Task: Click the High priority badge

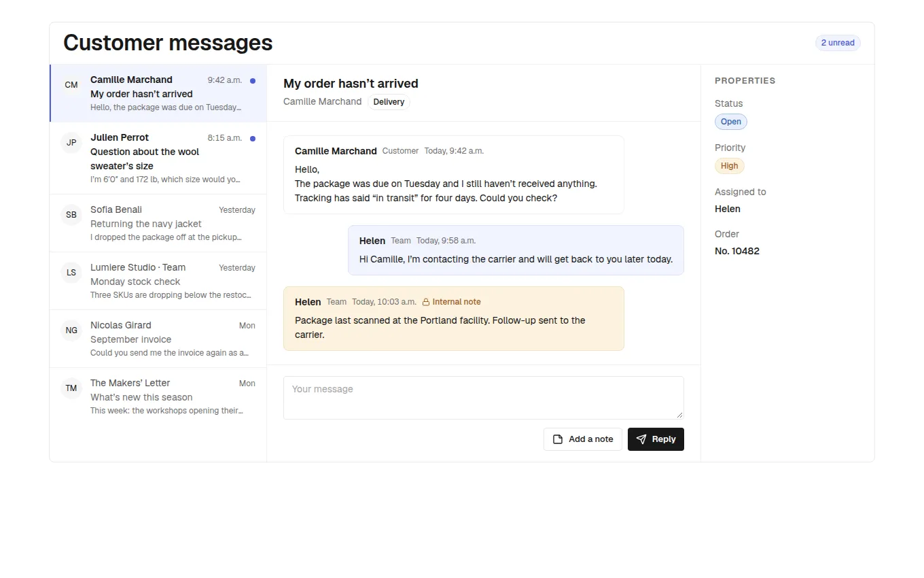Action: click(x=730, y=166)
